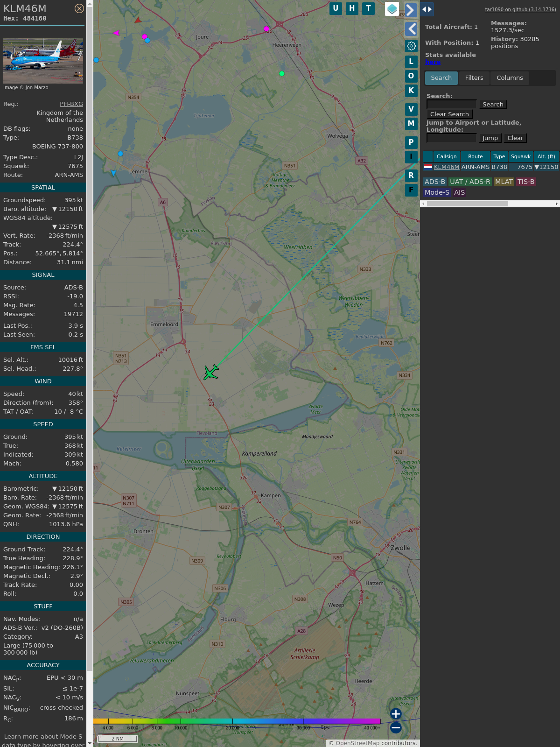
Task: Sort table by Type column
Action: coord(499,156)
